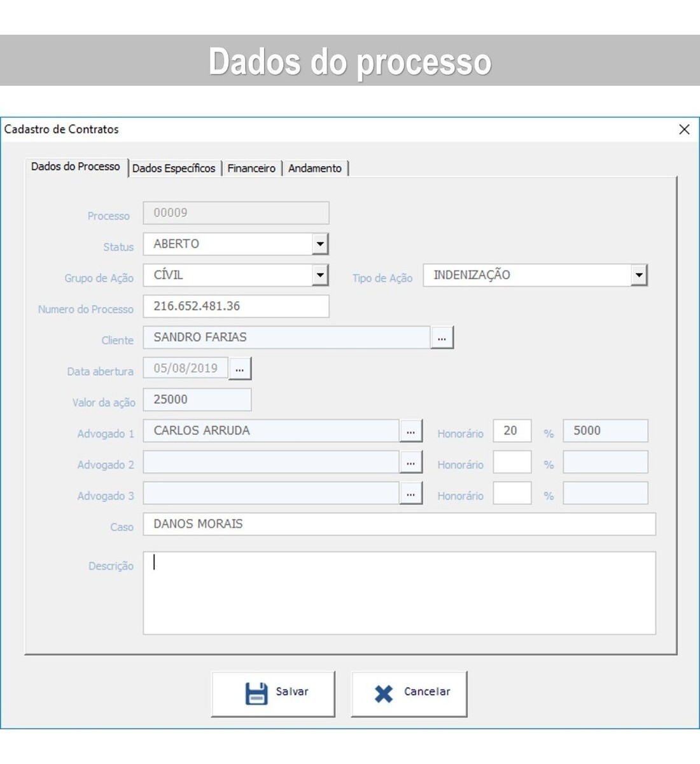Expand the Grupo de Ação dropdown

pos(320,275)
